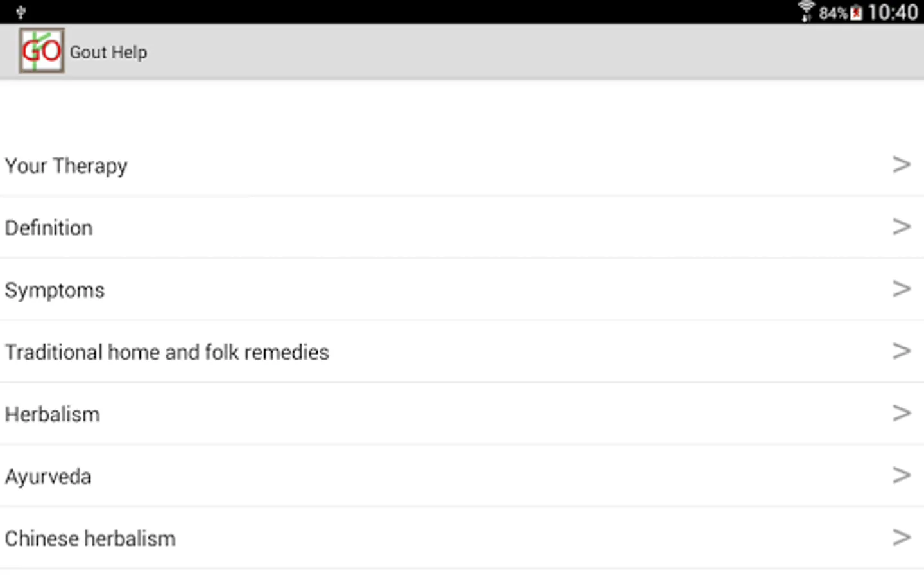Click the 10:40 clock in status bar

(893, 13)
